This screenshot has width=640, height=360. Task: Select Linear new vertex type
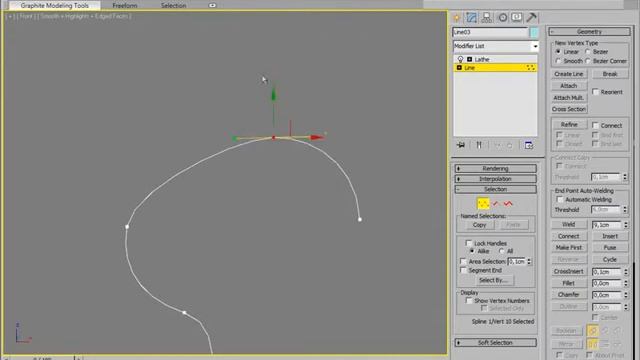[x=558, y=52]
